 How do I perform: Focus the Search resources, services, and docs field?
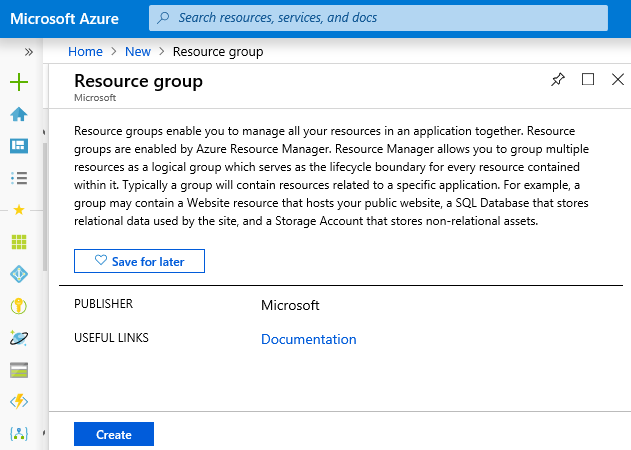pyautogui.click(x=378, y=18)
